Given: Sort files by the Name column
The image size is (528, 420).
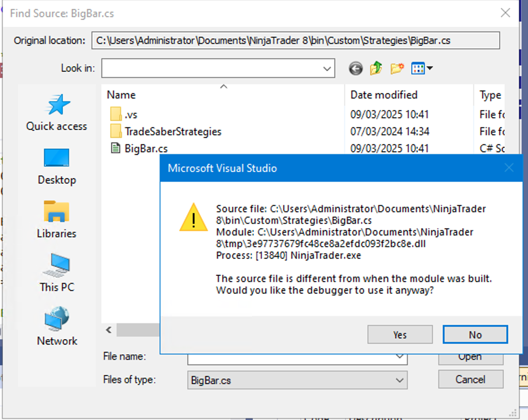Looking at the screenshot, I should click(223, 95).
